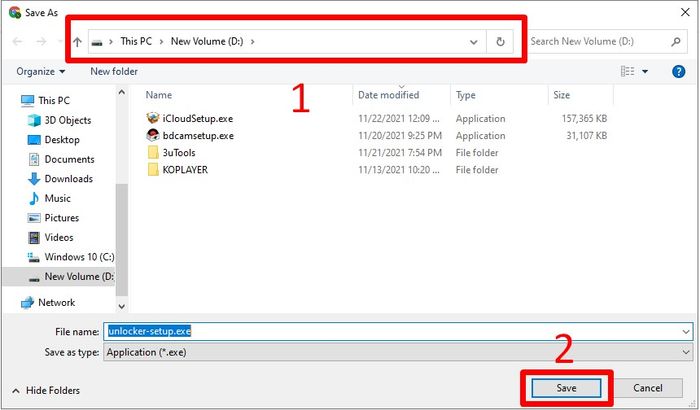Select the KOPLAYER folder name
This screenshot has height=410, width=700.
tap(185, 170)
